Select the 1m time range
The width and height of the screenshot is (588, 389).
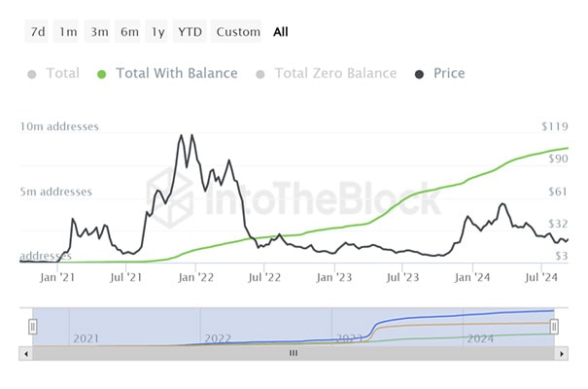point(68,32)
